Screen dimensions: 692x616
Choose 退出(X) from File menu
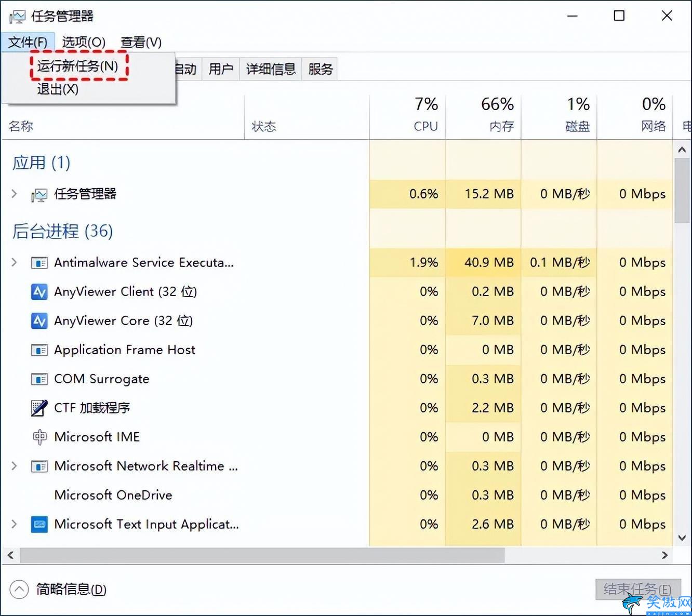[58, 89]
